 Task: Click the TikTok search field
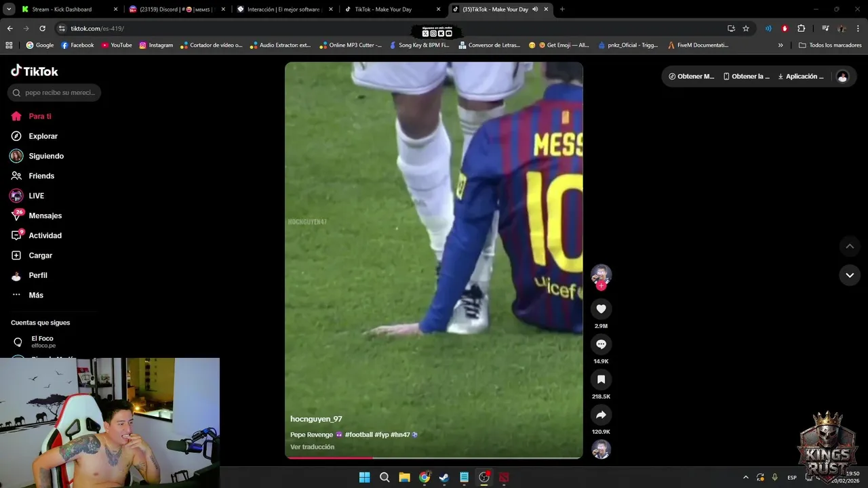(54, 92)
